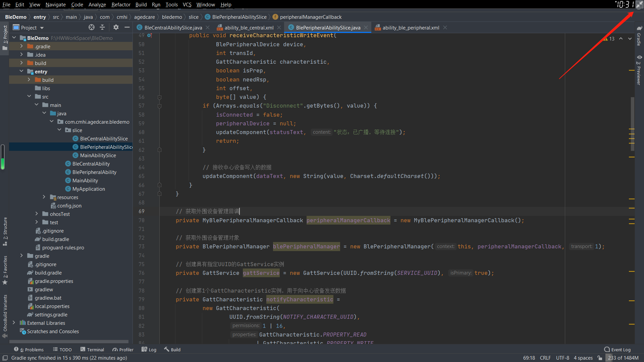The height and width of the screenshot is (362, 644).
Task: Go to next highlighted error arrow
Action: (x=630, y=39)
